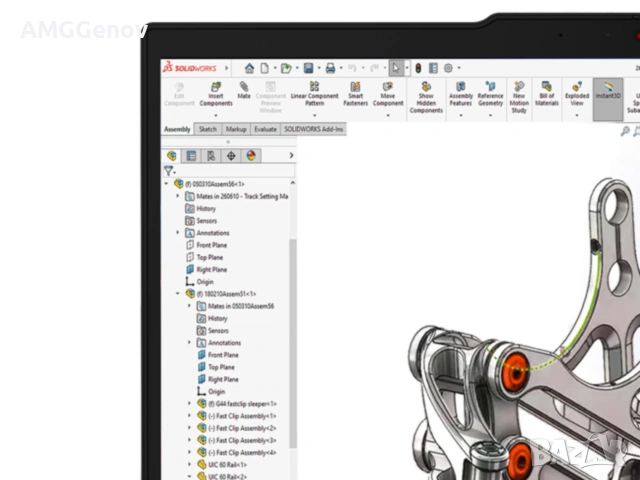This screenshot has height=480, width=640.
Task: Start a New Motion Study
Action: 519,98
